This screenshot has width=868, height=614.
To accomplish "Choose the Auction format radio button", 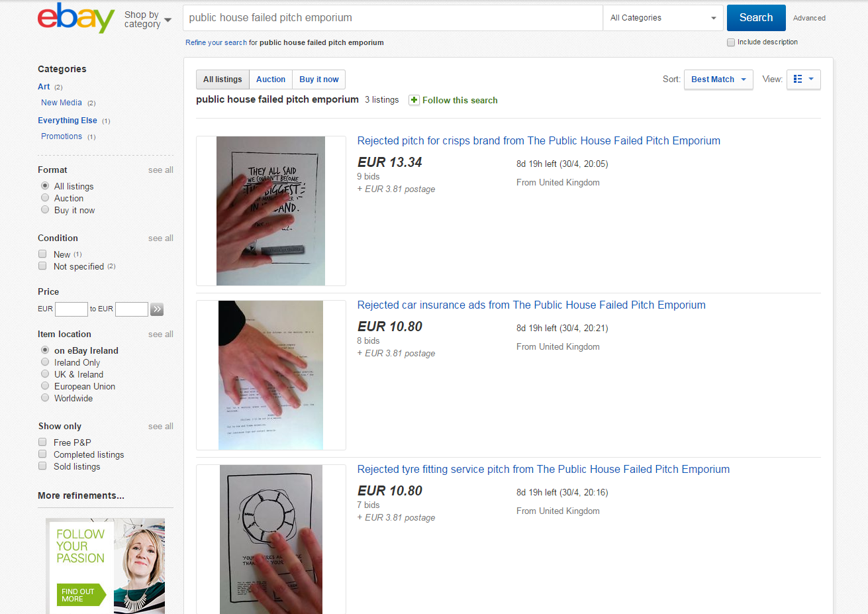I will click(45, 198).
